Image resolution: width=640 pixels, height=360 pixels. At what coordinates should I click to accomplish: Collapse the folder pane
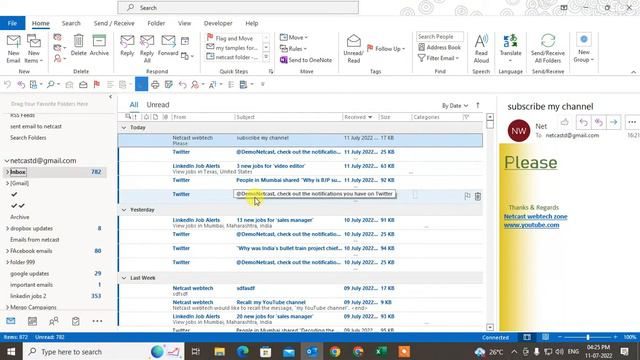pyautogui.click(x=110, y=97)
